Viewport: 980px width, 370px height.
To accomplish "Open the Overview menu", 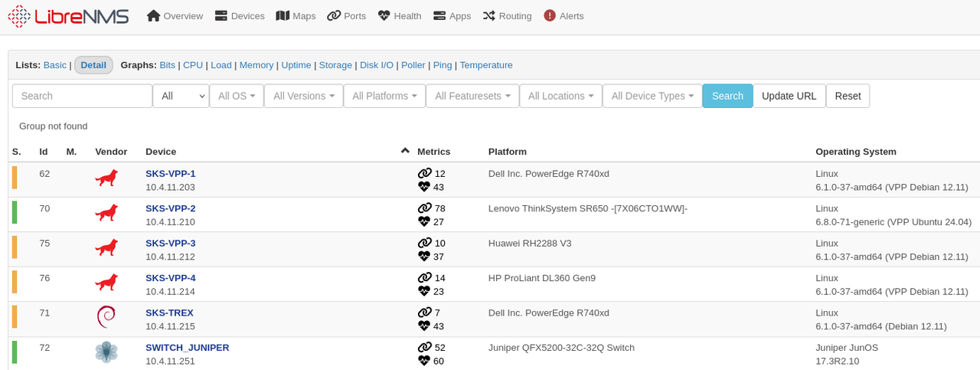I will pos(175,16).
